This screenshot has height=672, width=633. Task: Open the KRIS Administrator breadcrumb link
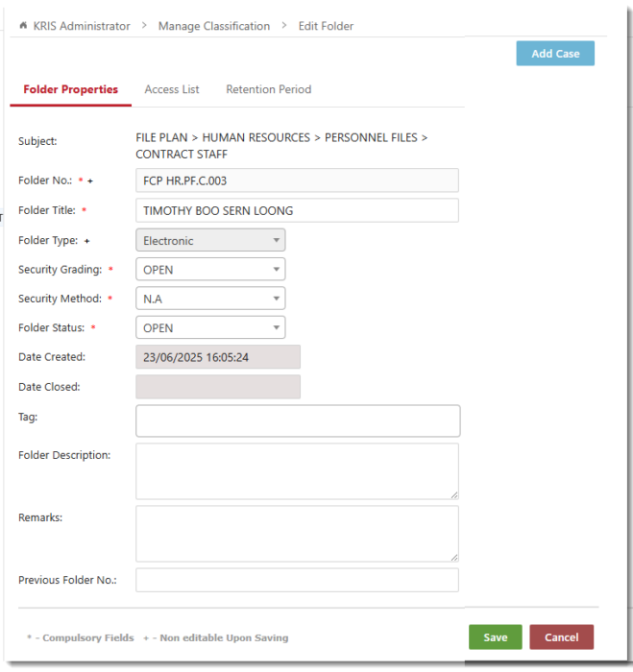pos(82,26)
